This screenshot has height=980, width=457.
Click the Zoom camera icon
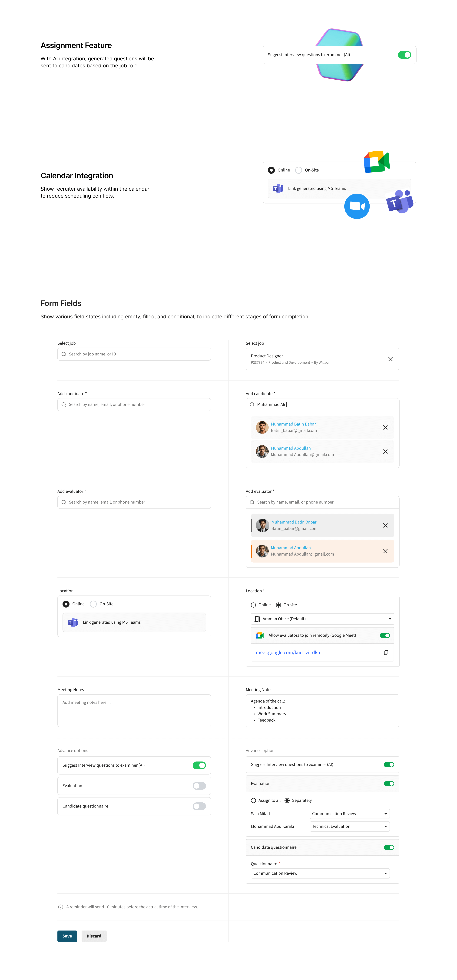357,206
